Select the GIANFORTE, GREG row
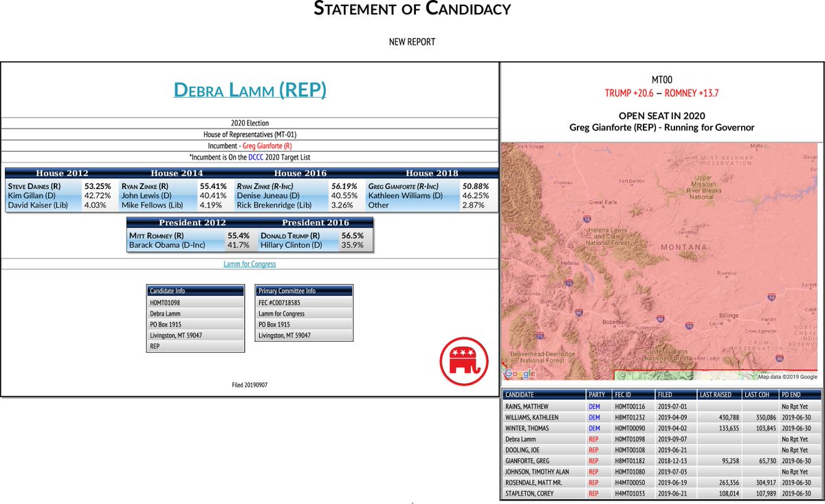Screen dimensions: 825x504 [x=662, y=461]
